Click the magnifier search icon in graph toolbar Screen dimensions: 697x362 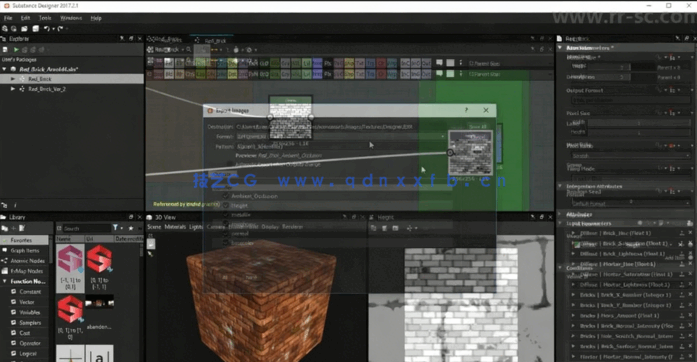click(189, 50)
